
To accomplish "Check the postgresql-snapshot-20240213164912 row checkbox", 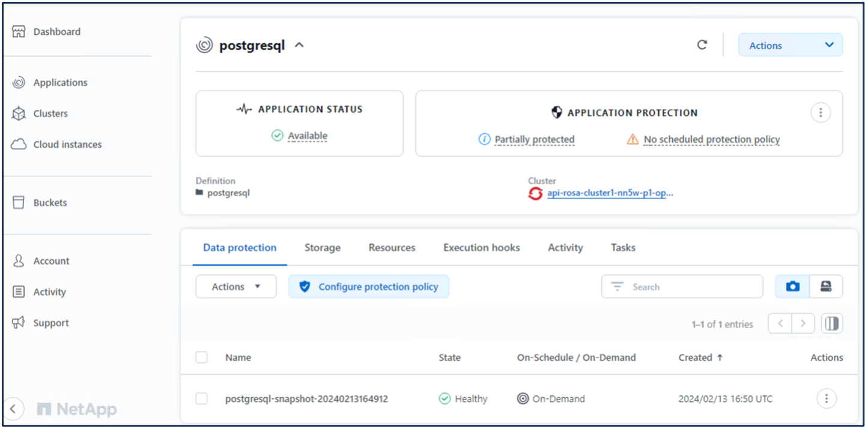I will click(x=202, y=399).
